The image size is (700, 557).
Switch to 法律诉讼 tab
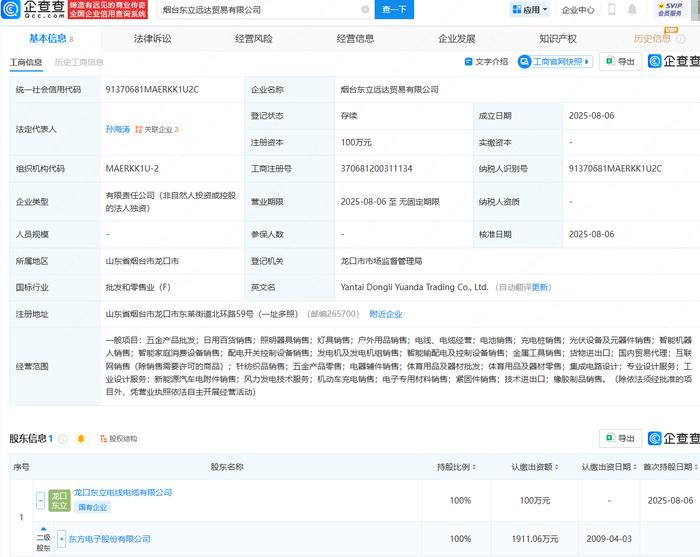[x=153, y=39]
